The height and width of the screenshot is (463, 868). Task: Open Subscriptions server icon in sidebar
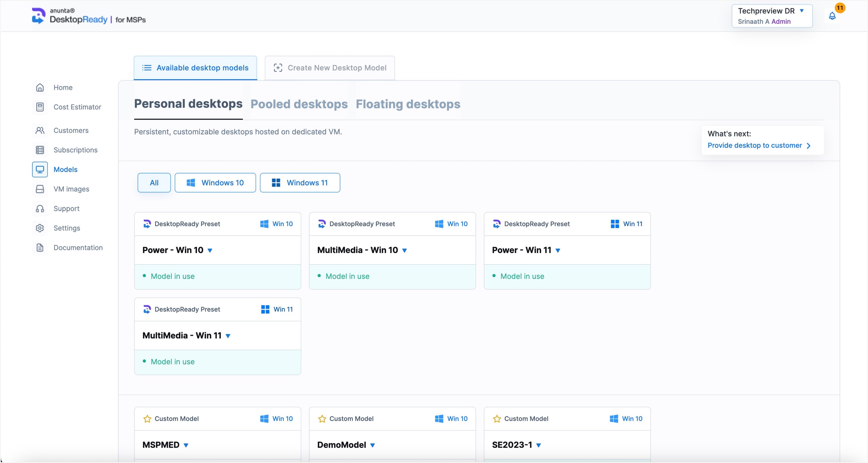(40, 150)
